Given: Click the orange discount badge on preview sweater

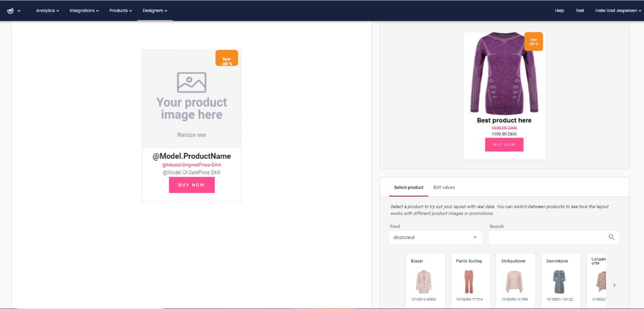Looking at the screenshot, I should click(533, 41).
